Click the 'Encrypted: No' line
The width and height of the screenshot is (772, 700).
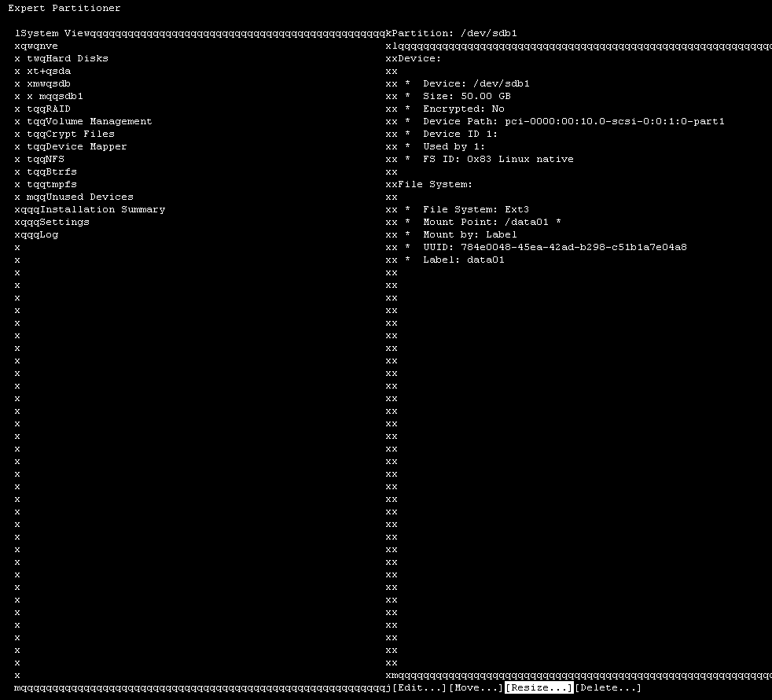(x=464, y=109)
